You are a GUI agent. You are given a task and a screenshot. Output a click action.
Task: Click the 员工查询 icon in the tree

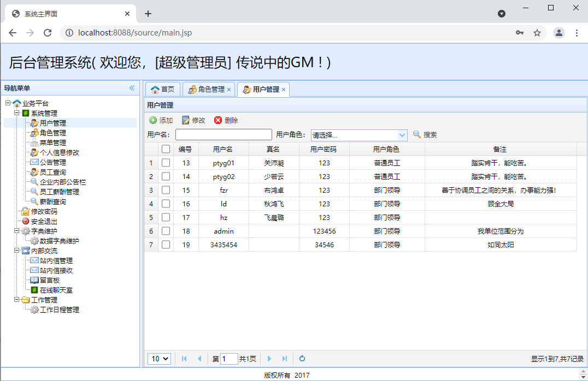tap(34, 172)
